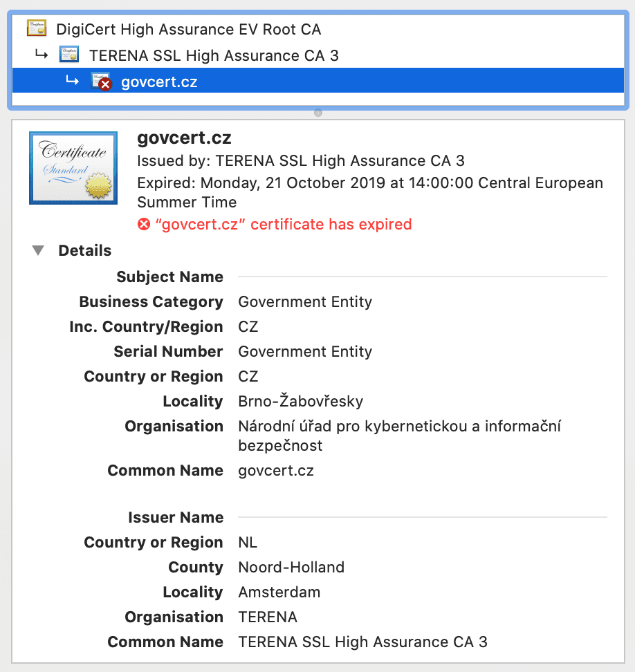The height and width of the screenshot is (672, 635).
Task: Click the large Certificate Standard preview image
Action: pos(73,167)
